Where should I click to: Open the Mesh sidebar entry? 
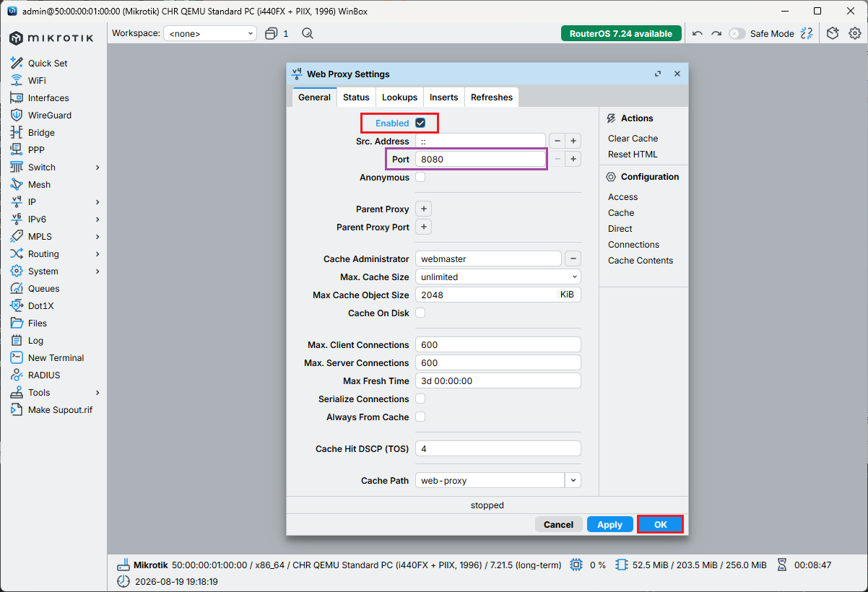[x=40, y=184]
